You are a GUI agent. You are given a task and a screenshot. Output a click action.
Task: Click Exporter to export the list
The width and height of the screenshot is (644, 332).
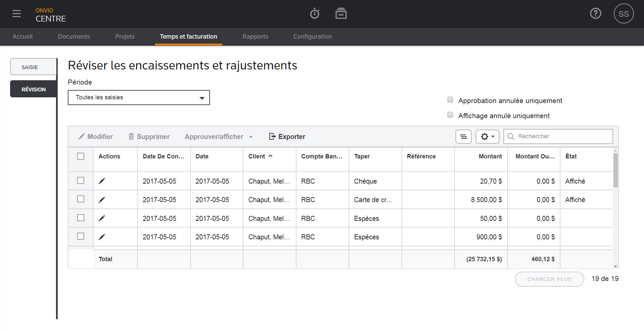tap(287, 137)
